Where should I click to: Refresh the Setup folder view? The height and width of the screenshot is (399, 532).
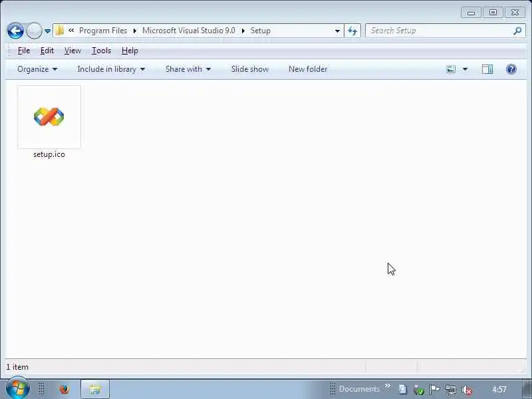click(352, 31)
